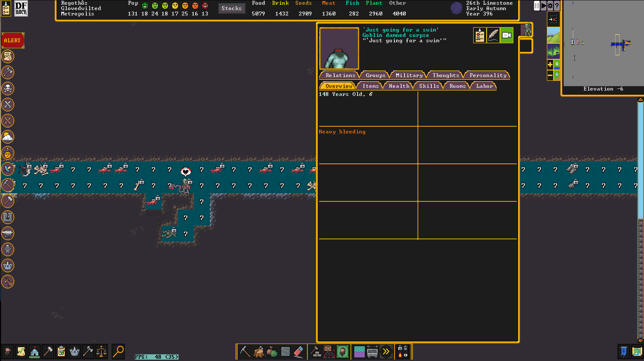Click the stone statue icon

(x=8, y=249)
